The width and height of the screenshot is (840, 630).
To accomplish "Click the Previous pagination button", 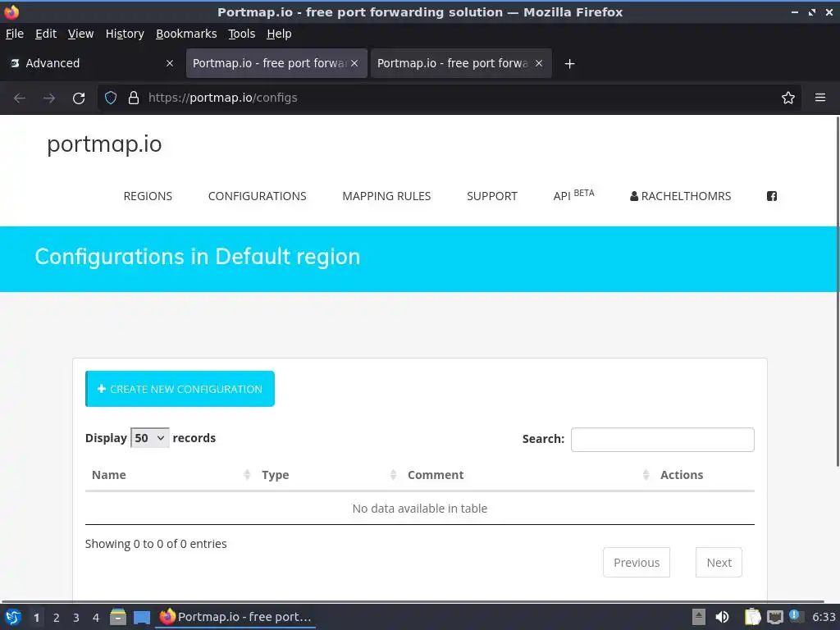I will point(637,563).
